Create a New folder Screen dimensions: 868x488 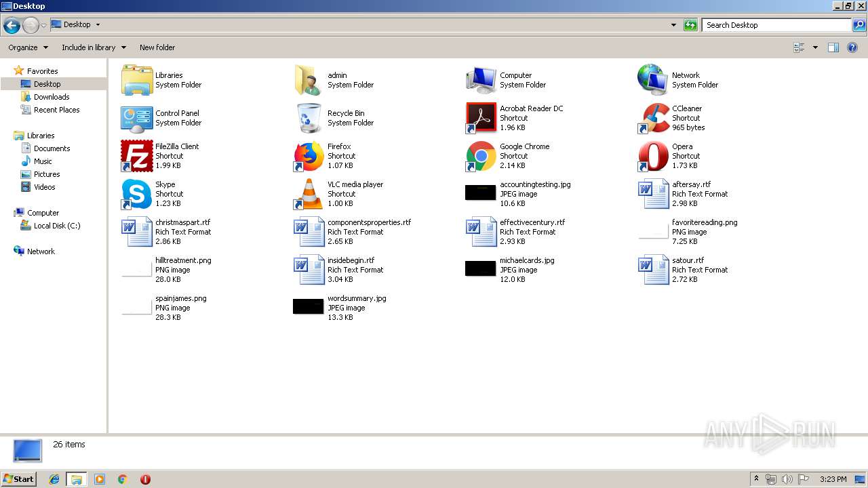coord(157,47)
